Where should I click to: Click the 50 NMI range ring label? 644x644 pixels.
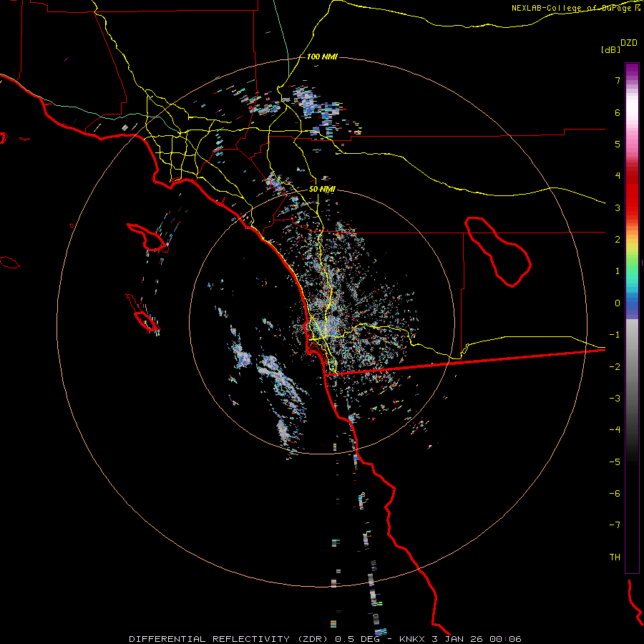click(x=322, y=190)
